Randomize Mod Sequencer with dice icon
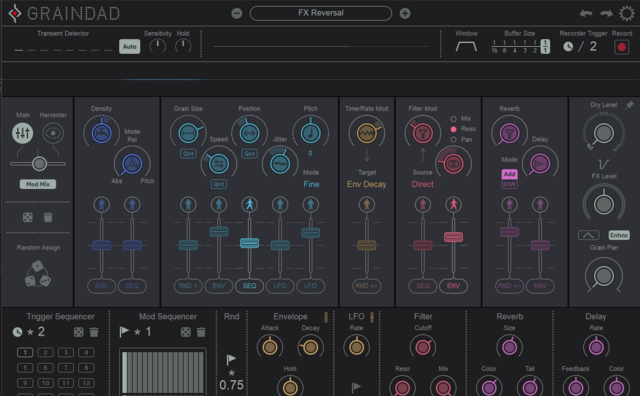The width and height of the screenshot is (640, 396). click(186, 332)
